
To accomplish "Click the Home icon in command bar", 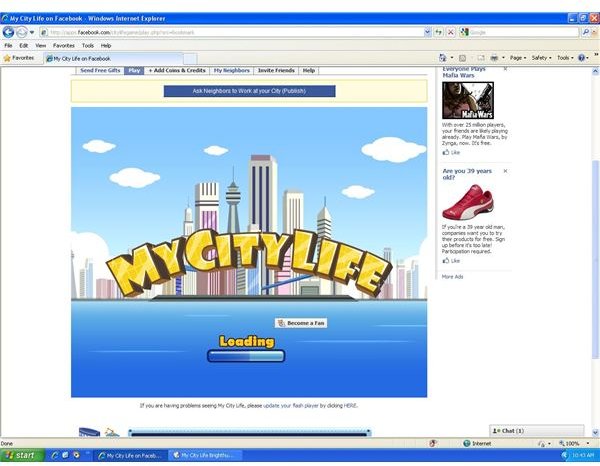I will click(x=443, y=58).
